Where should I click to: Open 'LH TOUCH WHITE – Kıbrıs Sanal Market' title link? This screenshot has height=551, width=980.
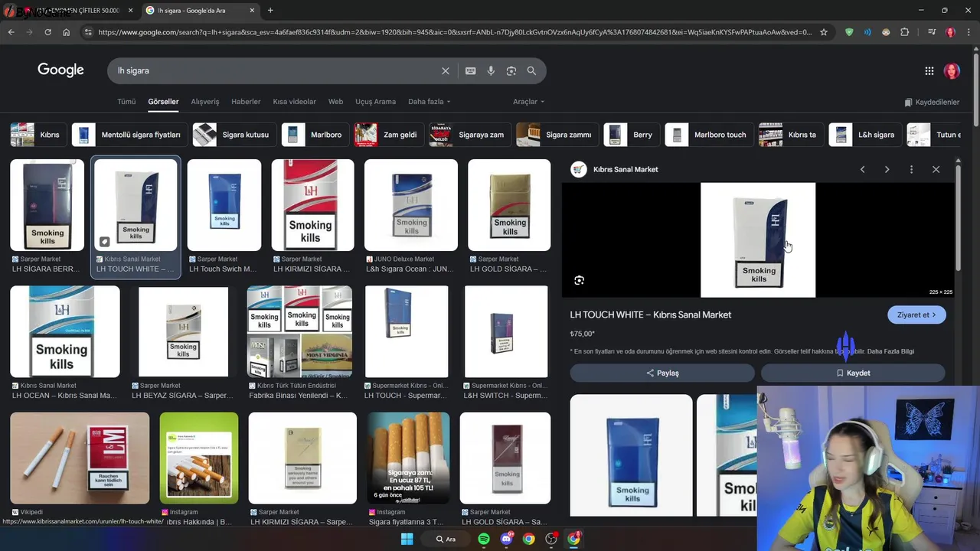point(650,315)
